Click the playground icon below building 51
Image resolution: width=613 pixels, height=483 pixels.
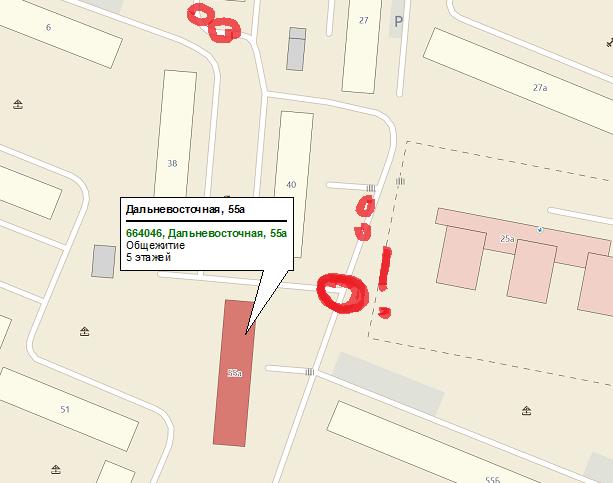tap(56, 469)
